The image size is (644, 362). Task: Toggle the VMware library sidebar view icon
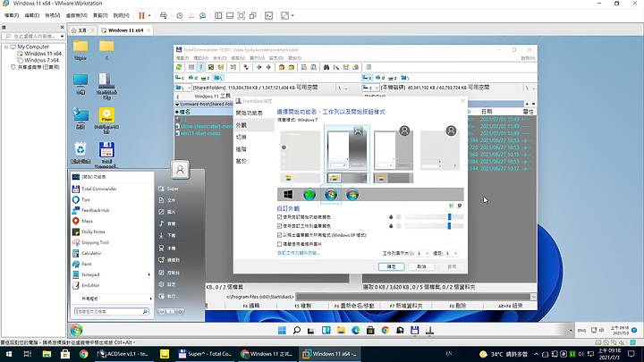click(218, 15)
